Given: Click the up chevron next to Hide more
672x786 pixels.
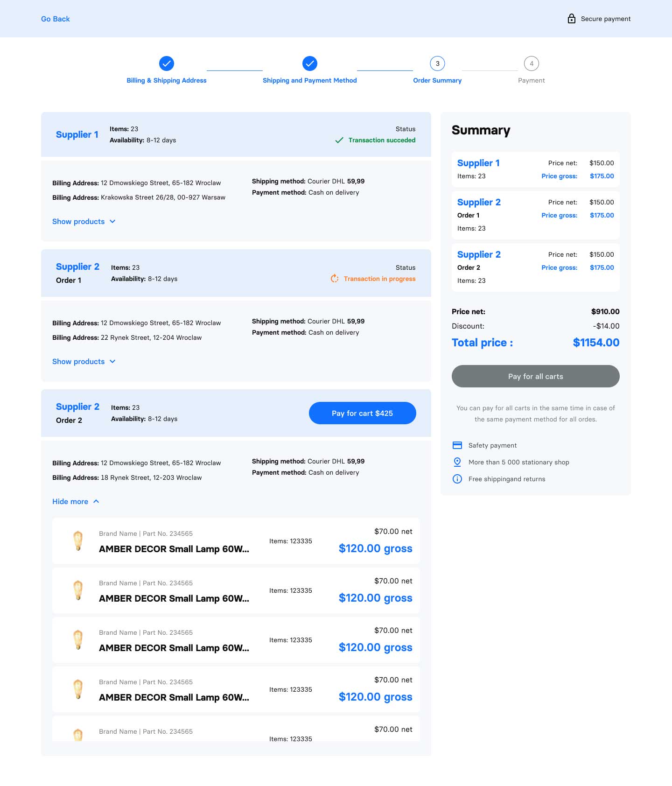Looking at the screenshot, I should pyautogui.click(x=96, y=501).
